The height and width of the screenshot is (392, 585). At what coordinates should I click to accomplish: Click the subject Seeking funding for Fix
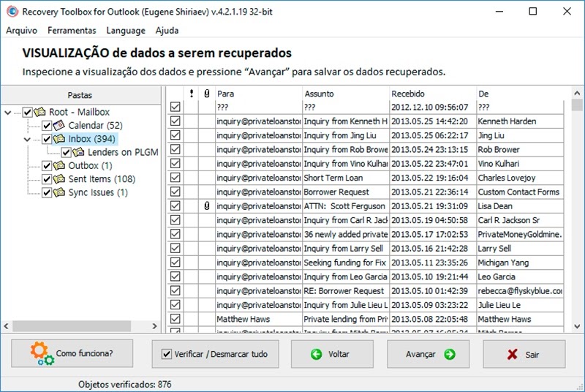(x=344, y=263)
